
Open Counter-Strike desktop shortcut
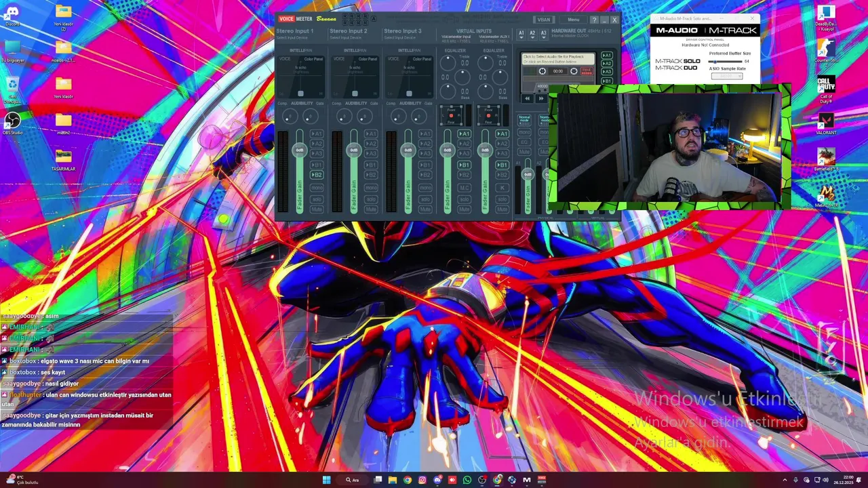(x=825, y=51)
